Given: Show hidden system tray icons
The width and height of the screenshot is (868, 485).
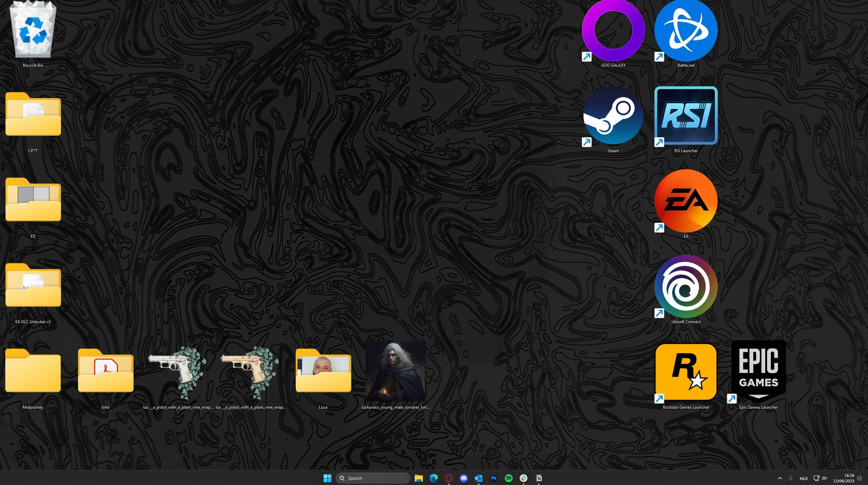Looking at the screenshot, I should pyautogui.click(x=780, y=478).
